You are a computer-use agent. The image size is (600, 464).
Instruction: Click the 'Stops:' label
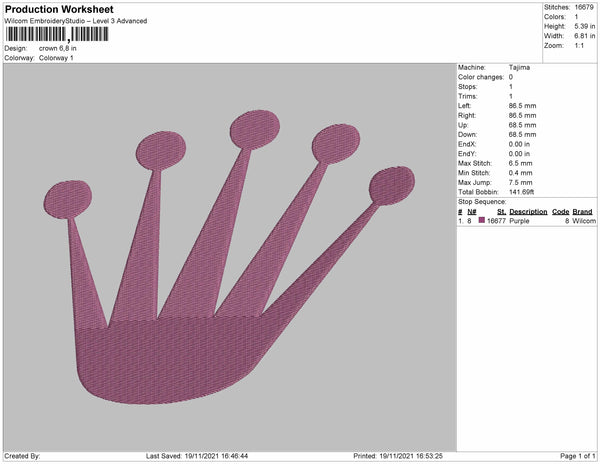[x=467, y=86]
